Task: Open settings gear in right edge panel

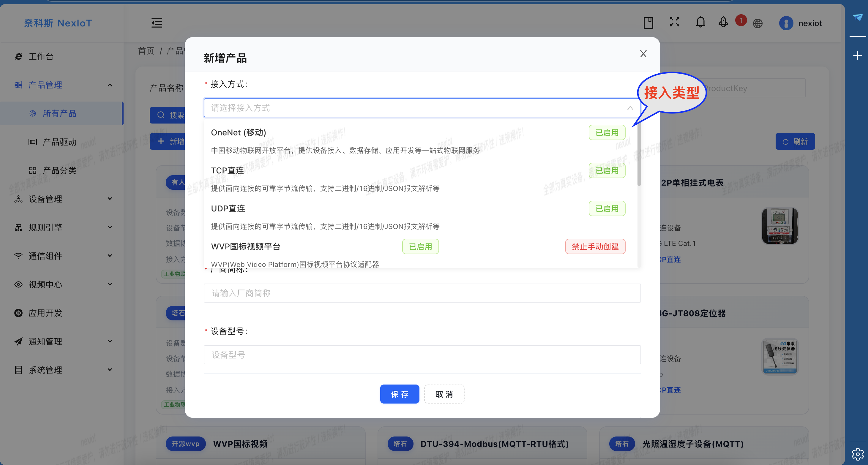Action: coord(857,454)
